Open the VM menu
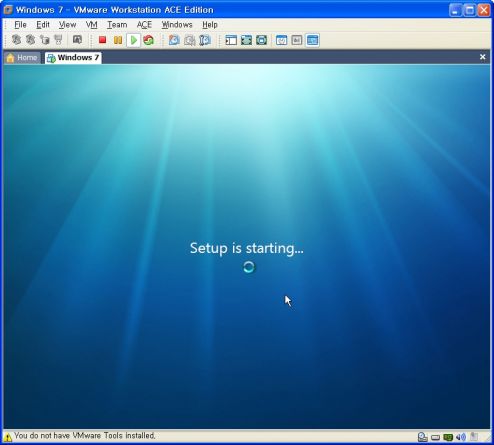 tap(92, 25)
